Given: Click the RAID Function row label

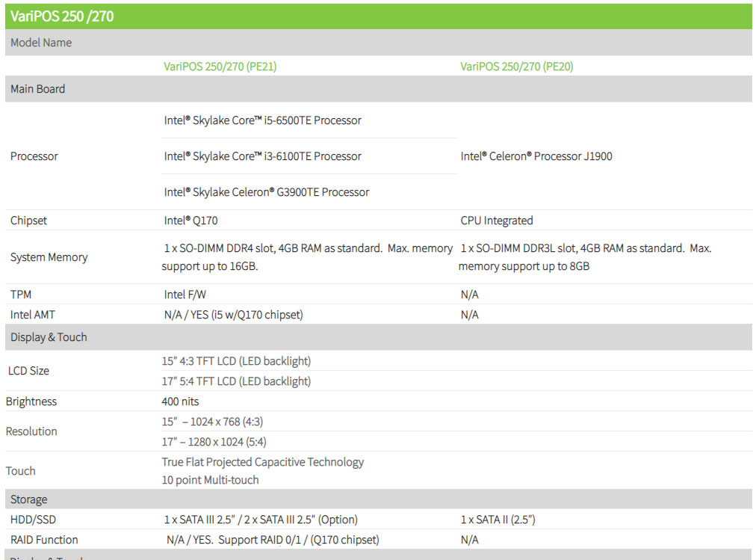Looking at the screenshot, I should pyautogui.click(x=44, y=540).
